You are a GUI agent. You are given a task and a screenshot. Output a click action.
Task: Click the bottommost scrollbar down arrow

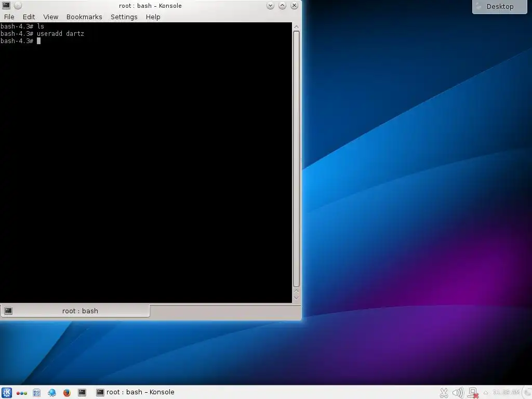coord(296,298)
